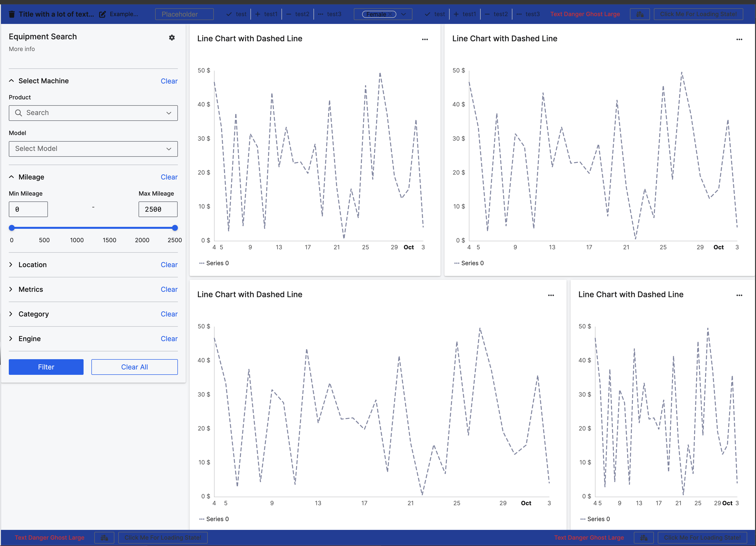
Task: Click the icon button in bottom-left footer
Action: [104, 537]
